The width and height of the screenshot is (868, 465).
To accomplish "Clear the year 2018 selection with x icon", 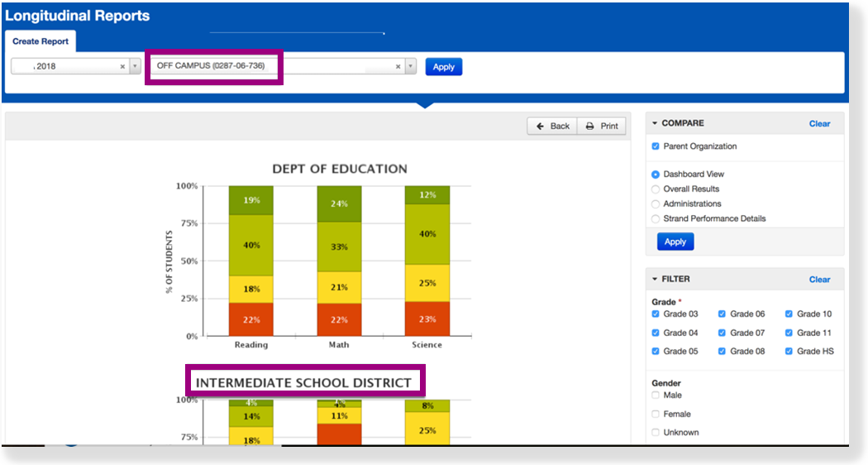I will [122, 67].
